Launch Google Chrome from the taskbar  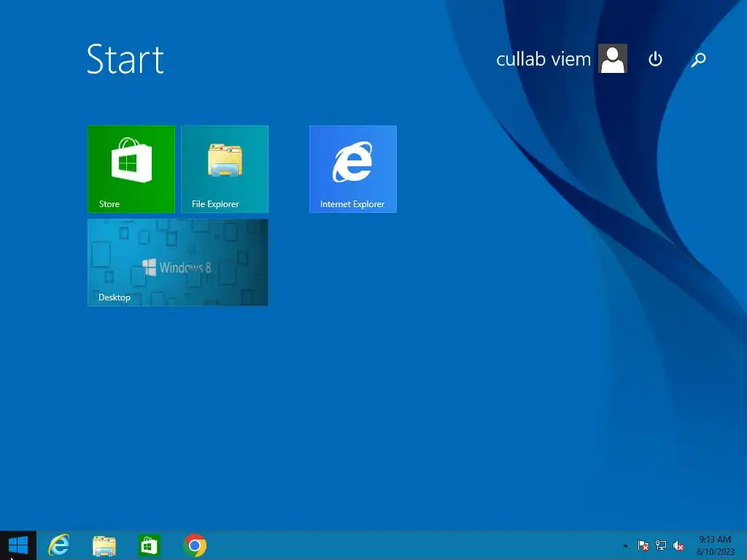[x=195, y=545]
